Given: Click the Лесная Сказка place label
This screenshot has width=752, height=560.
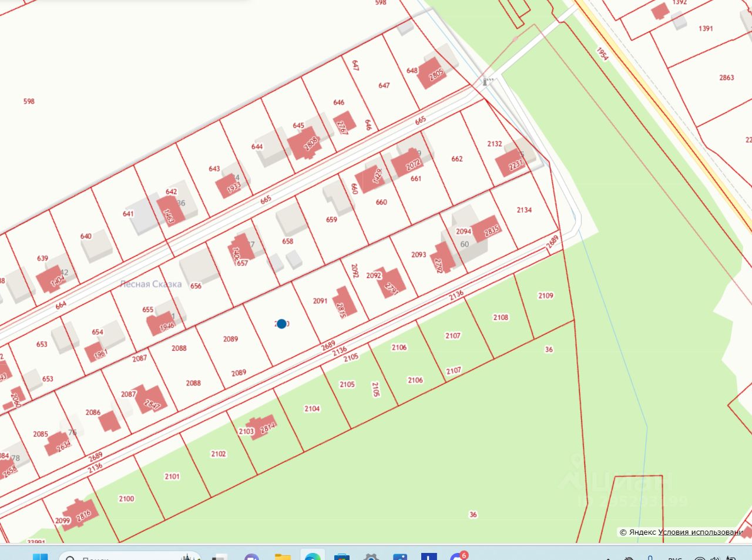Looking at the screenshot, I should tap(151, 284).
